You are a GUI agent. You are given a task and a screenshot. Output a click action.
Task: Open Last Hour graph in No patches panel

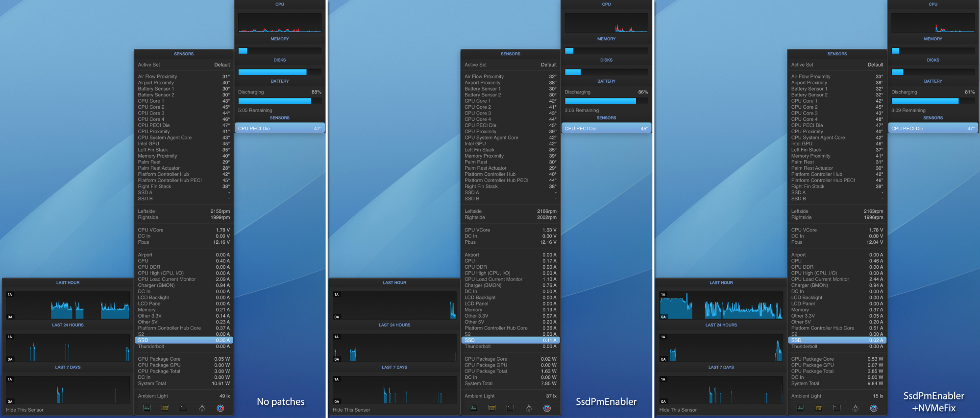pos(68,305)
